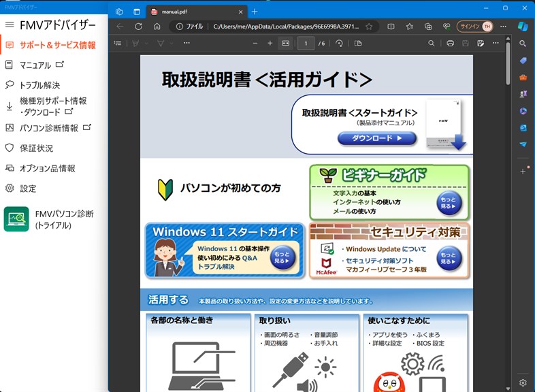Image resolution: width=535 pixels, height=392 pixels.
Task: Open a new browser tab
Action: (x=255, y=12)
